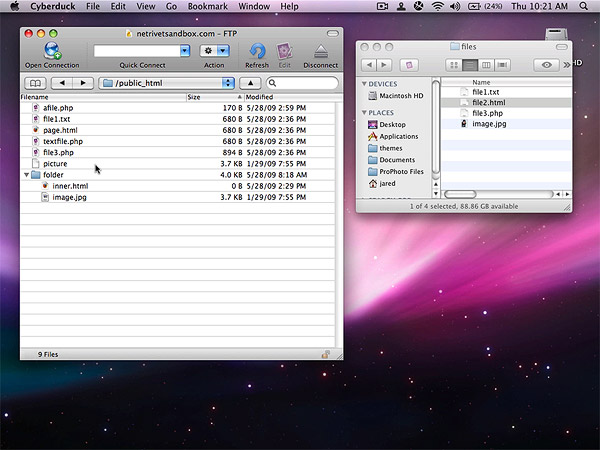This screenshot has width=600, height=450.
Task: Open Applications in the Finder sidebar
Action: click(x=393, y=137)
